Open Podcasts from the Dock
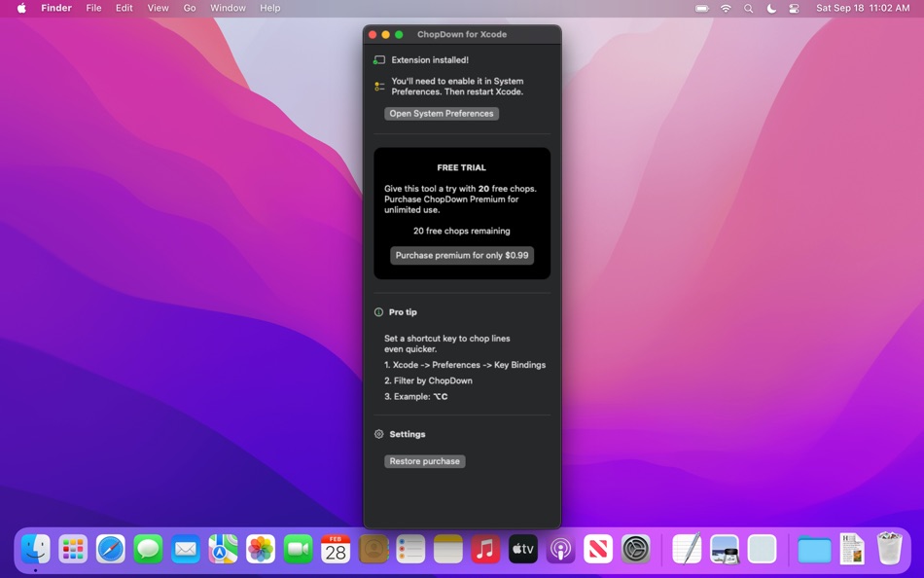924x578 pixels. [560, 549]
